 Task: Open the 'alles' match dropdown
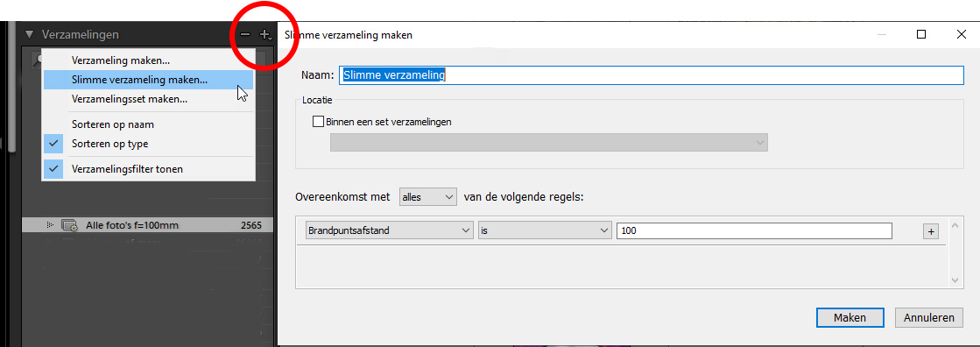428,197
